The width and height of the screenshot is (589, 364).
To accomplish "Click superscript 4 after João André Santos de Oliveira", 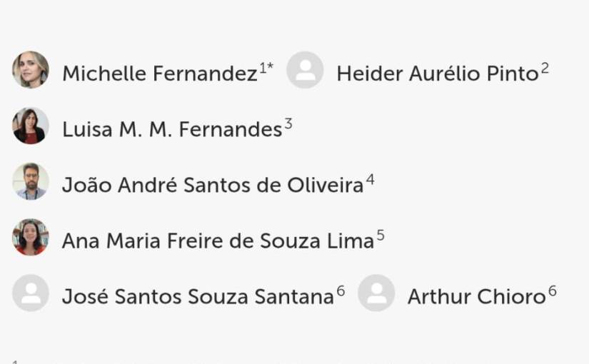I will pos(370,180).
